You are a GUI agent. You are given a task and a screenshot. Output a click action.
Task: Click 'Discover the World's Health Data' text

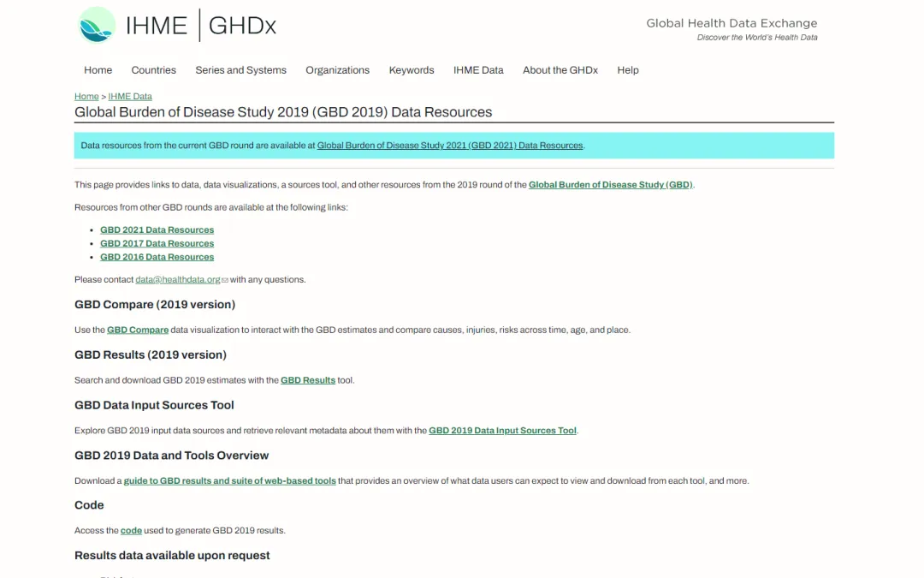[x=757, y=38]
